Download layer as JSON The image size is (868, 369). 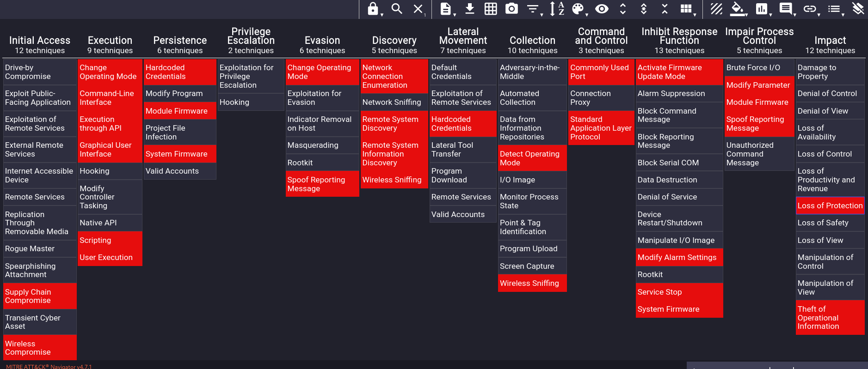[470, 9]
